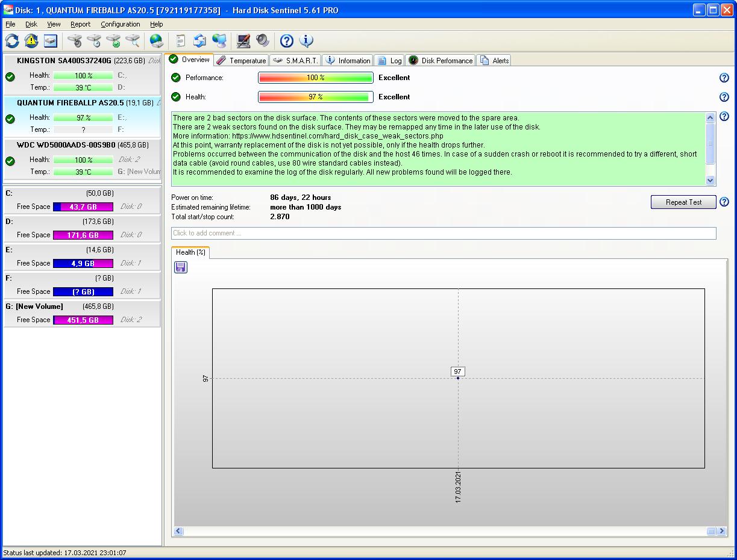737x560 pixels.
Task: Open the View menu
Action: coord(54,24)
